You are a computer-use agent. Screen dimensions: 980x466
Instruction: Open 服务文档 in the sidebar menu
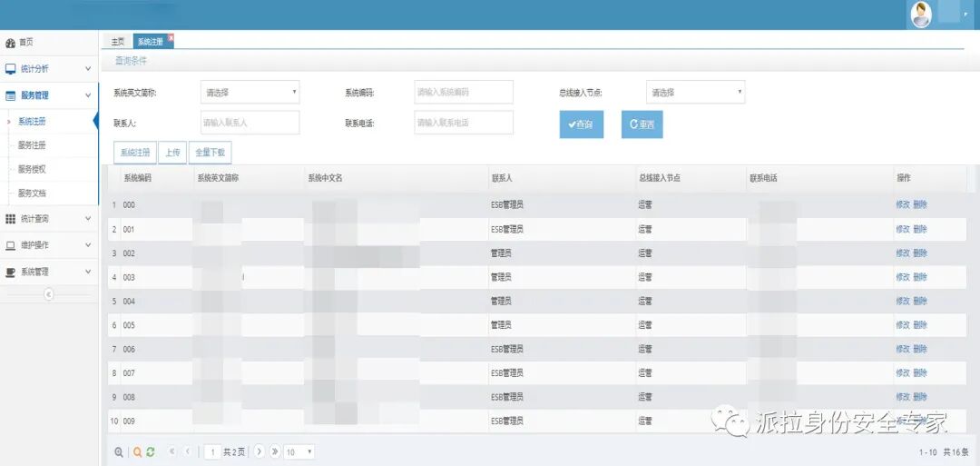tap(32, 193)
